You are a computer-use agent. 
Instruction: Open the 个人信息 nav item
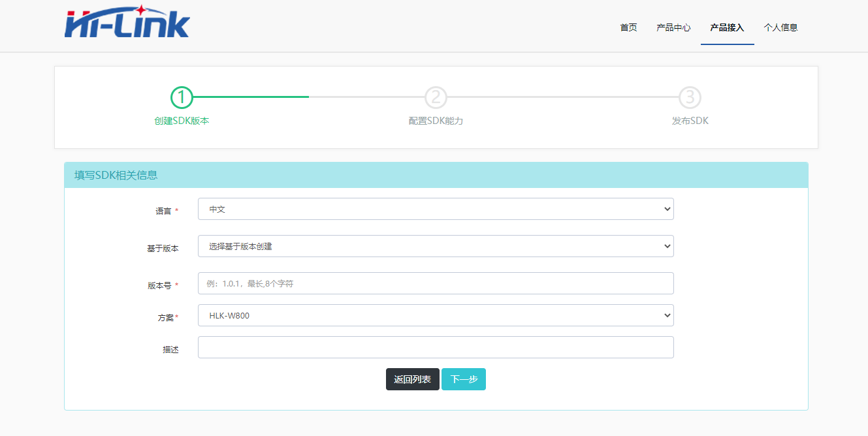pos(780,27)
